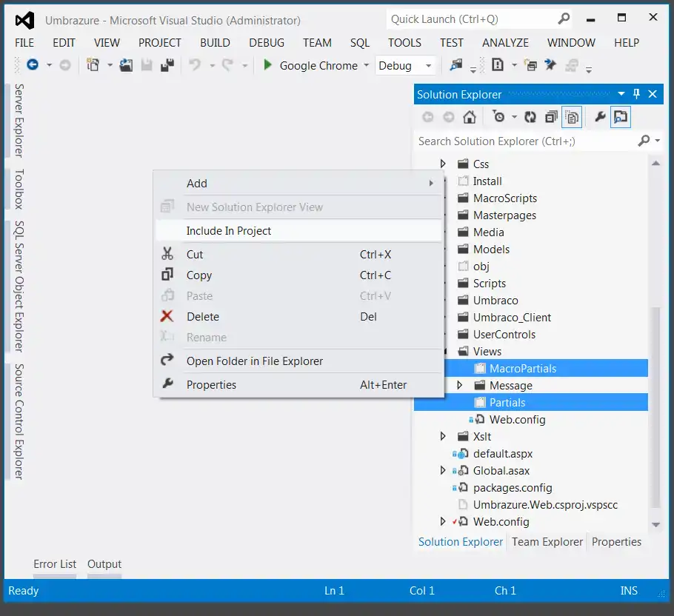The width and height of the screenshot is (674, 616).
Task: Click the pin-star toolbar icon
Action: 550,65
